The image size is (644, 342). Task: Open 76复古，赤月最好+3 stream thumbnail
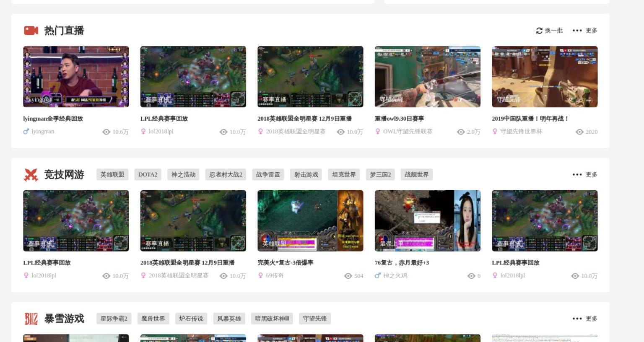[x=428, y=221]
